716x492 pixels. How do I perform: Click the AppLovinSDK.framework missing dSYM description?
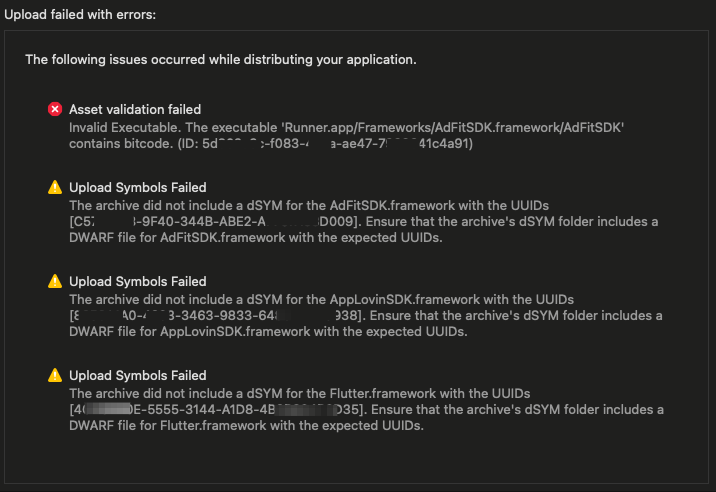pos(300,298)
